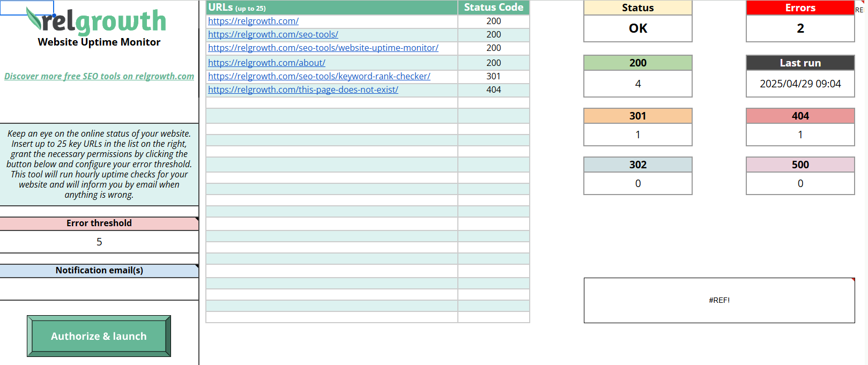
Task: Click the first empty URL cell below the list
Action: pos(332,102)
